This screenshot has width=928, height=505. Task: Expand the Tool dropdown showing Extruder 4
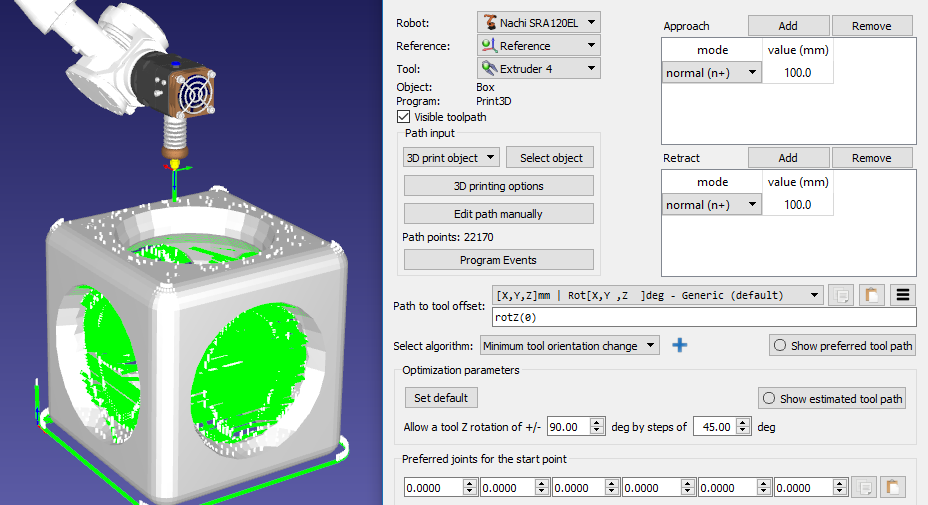(x=538, y=69)
